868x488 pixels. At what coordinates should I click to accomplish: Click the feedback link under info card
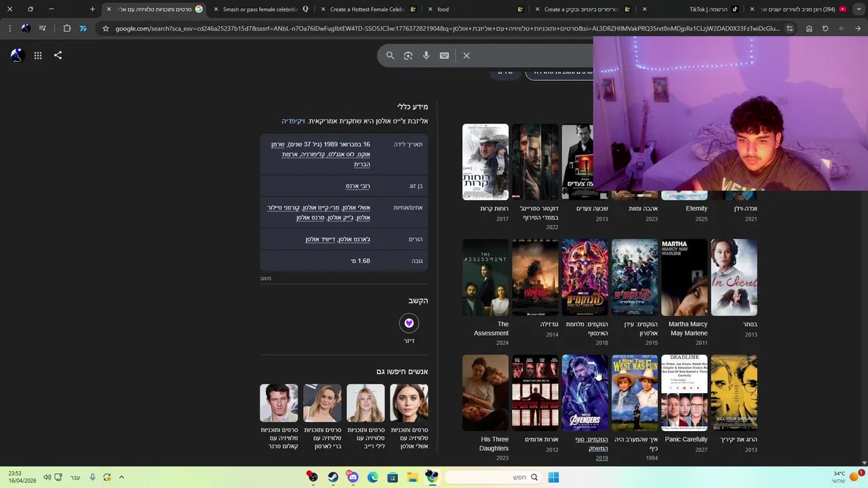(265, 279)
